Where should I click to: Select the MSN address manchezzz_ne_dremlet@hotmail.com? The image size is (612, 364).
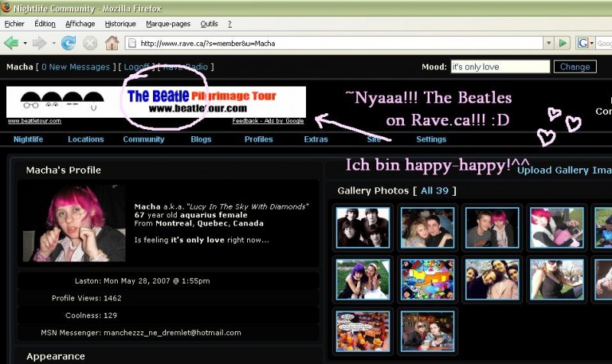coord(172,333)
